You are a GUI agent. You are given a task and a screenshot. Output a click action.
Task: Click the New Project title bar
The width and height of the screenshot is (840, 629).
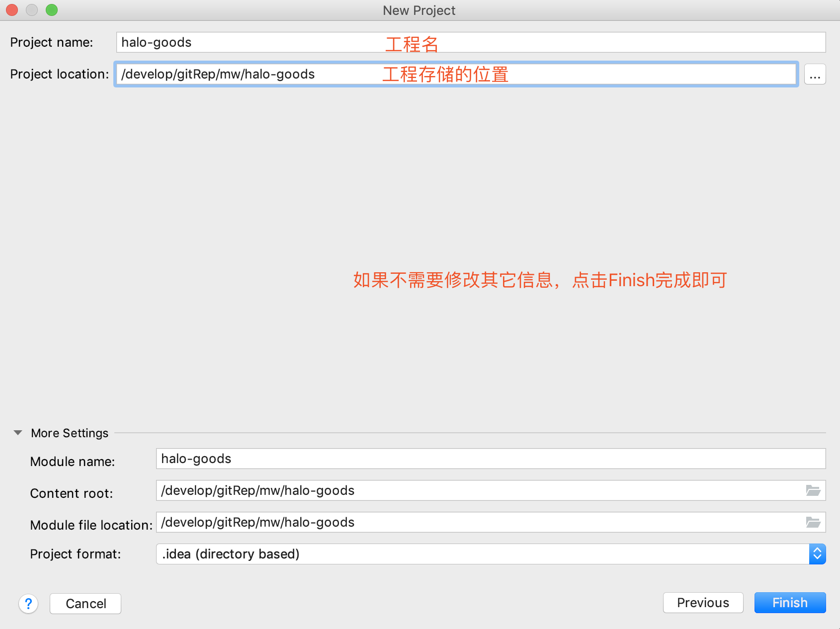coord(419,10)
